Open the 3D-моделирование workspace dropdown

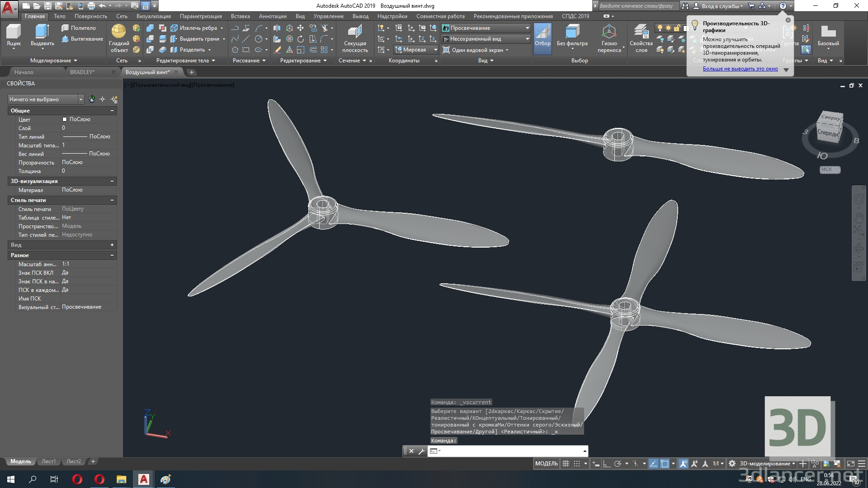pos(767,464)
